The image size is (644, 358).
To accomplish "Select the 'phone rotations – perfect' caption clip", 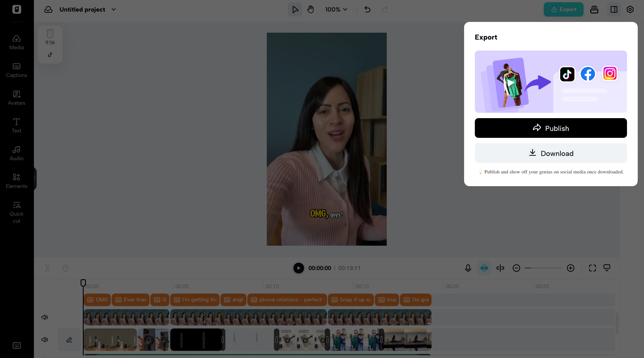I will click(287, 300).
